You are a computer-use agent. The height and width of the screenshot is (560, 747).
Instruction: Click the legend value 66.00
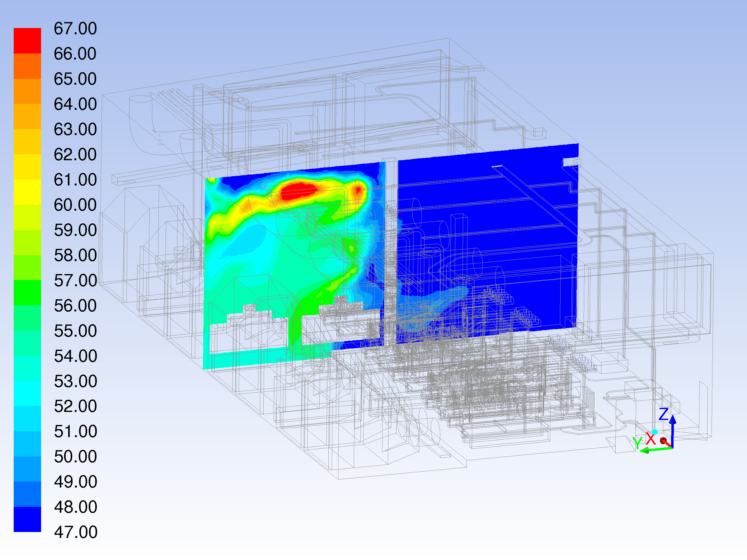[75, 54]
